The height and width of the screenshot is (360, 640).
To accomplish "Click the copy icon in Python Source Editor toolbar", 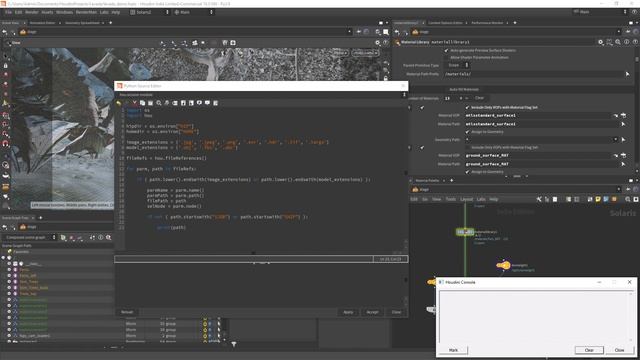I will [142, 103].
